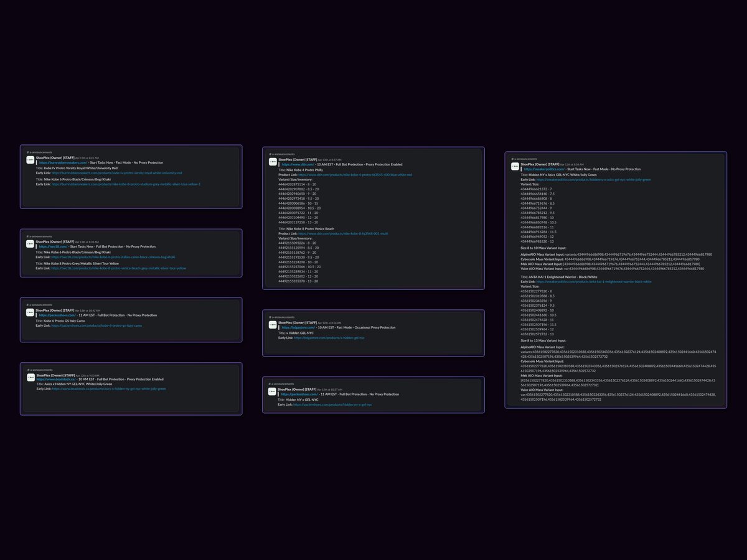Open the sneakerpolitics.com site link
Screen dimensions: 747x560
pyautogui.click(x=544, y=169)
